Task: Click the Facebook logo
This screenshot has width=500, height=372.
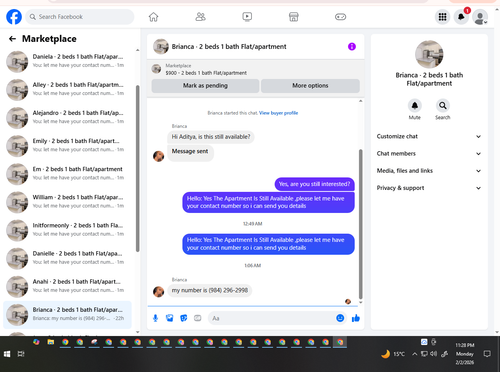Action: pyautogui.click(x=14, y=17)
